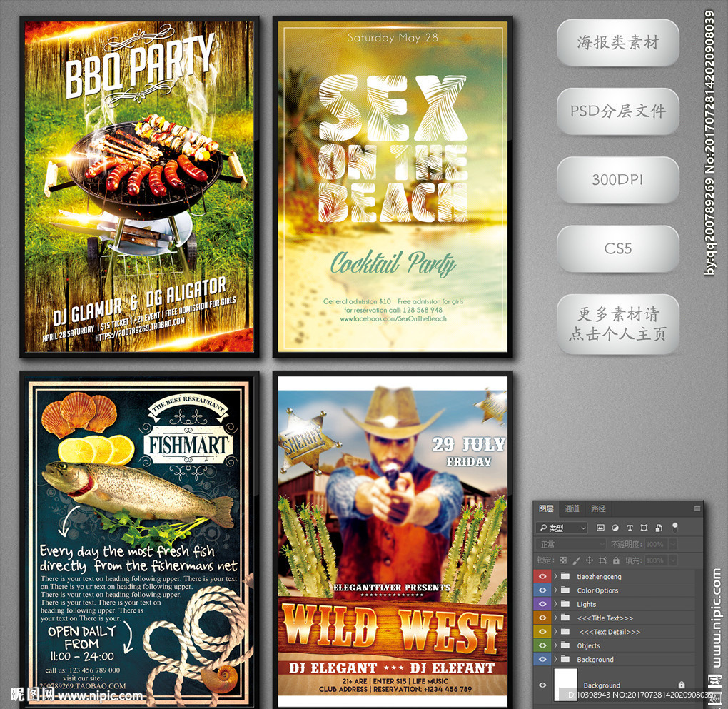
Task: Click the 100% opacity value field
Action: [x=656, y=544]
